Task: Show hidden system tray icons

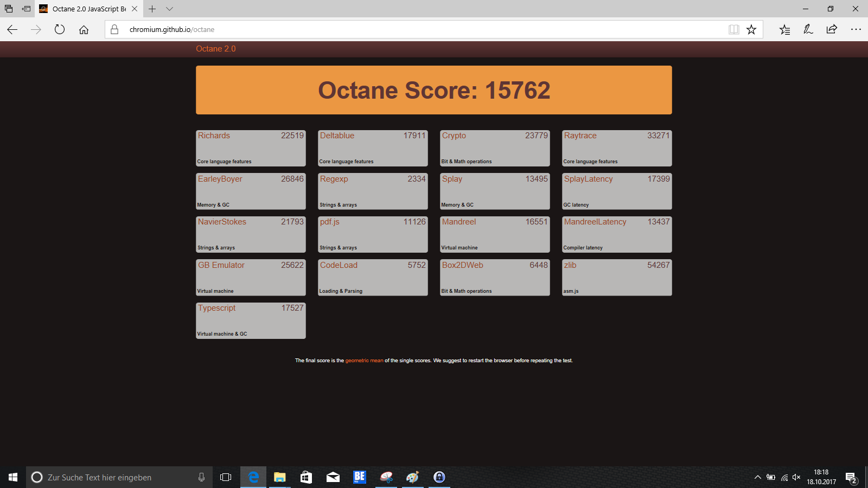Action: (x=758, y=477)
